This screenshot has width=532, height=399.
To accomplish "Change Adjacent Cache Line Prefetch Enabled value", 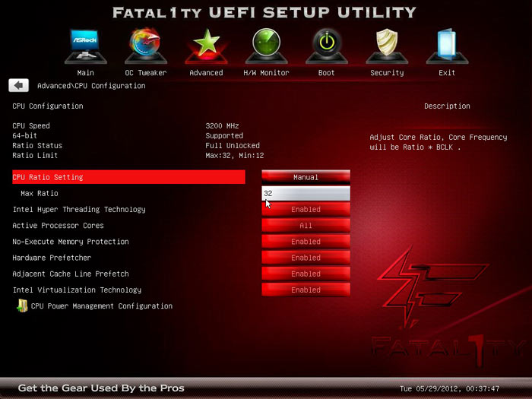I will click(x=306, y=274).
